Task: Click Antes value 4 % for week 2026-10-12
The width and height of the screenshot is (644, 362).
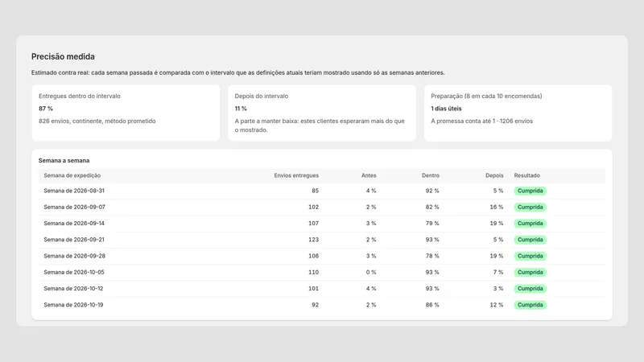Action: [x=371, y=289]
